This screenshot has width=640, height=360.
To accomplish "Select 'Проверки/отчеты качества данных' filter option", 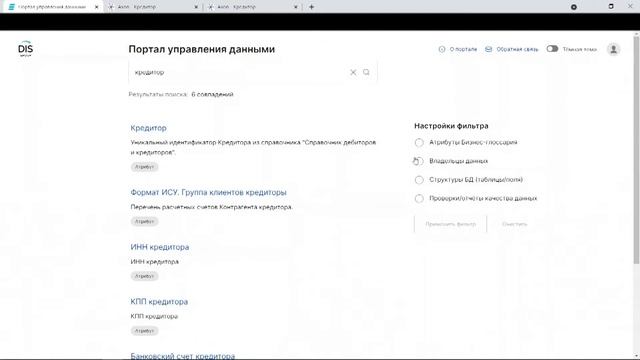I will (419, 198).
